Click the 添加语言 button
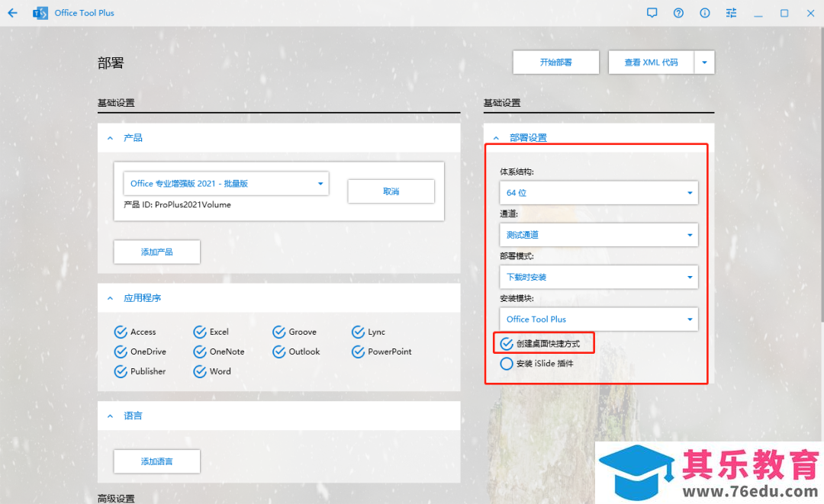Image resolution: width=824 pixels, height=504 pixels. 156,461
